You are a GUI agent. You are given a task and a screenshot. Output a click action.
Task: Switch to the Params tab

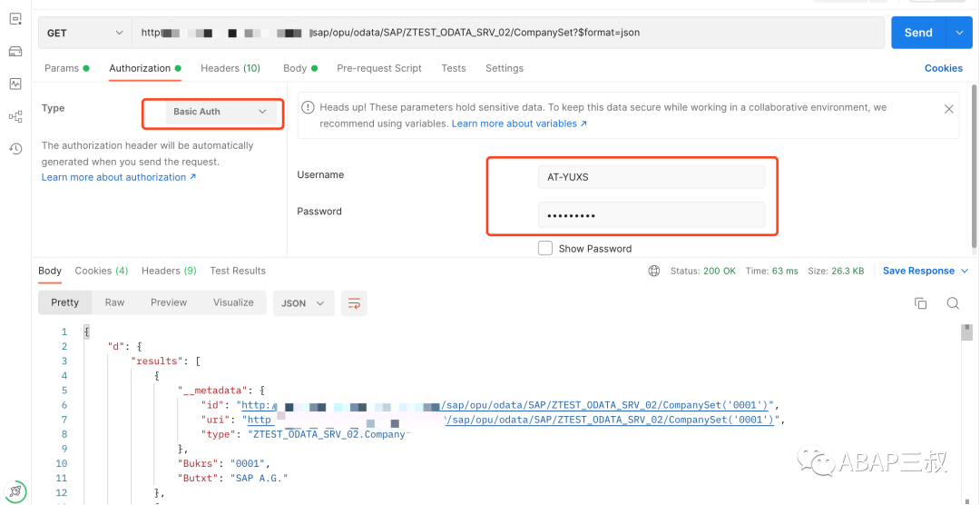[x=66, y=68]
